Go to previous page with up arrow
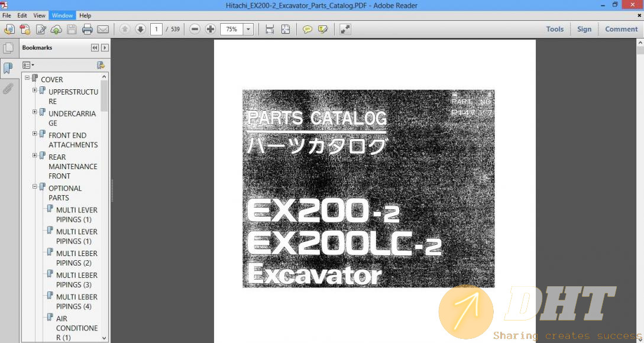 click(x=125, y=29)
